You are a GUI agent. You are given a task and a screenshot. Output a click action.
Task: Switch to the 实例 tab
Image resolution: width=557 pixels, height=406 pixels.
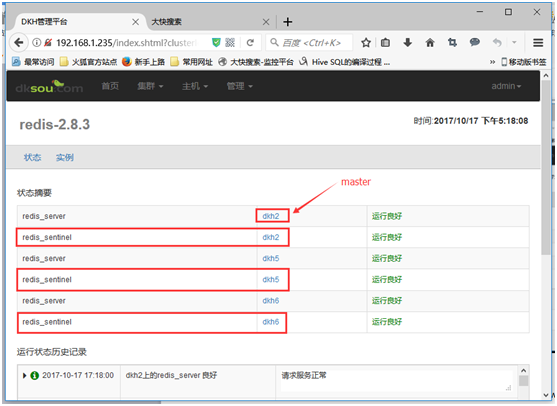pyautogui.click(x=65, y=157)
